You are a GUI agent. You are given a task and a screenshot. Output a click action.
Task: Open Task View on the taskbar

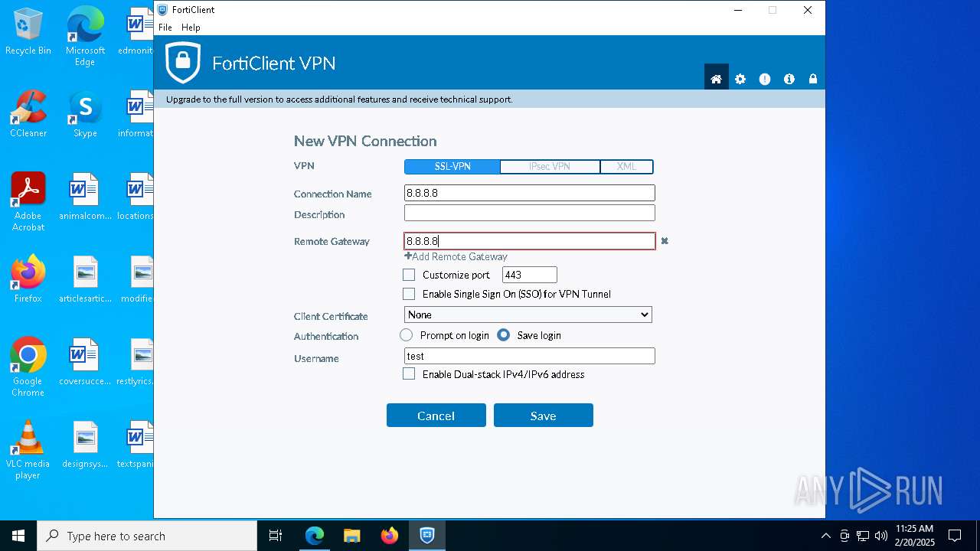coord(276,536)
